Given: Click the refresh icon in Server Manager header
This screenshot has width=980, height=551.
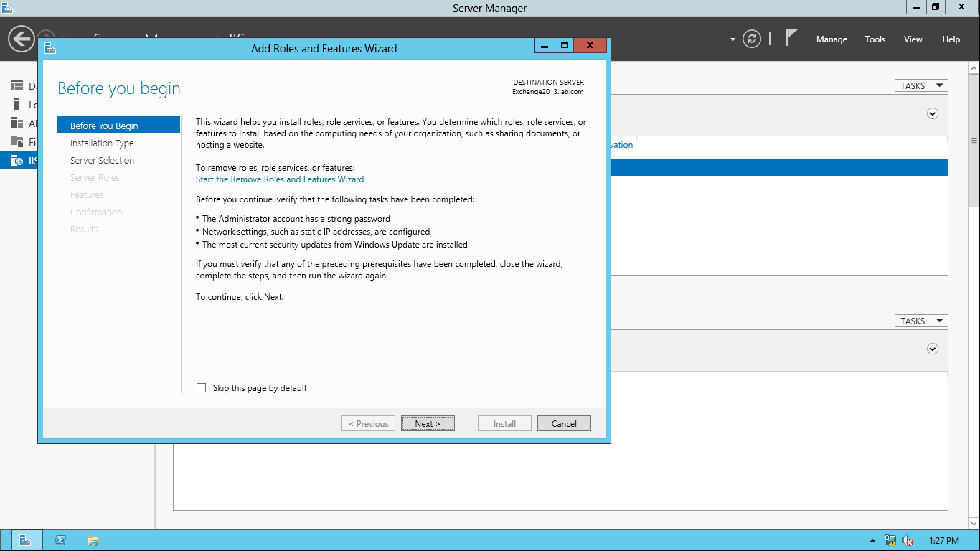Looking at the screenshot, I should coord(751,39).
